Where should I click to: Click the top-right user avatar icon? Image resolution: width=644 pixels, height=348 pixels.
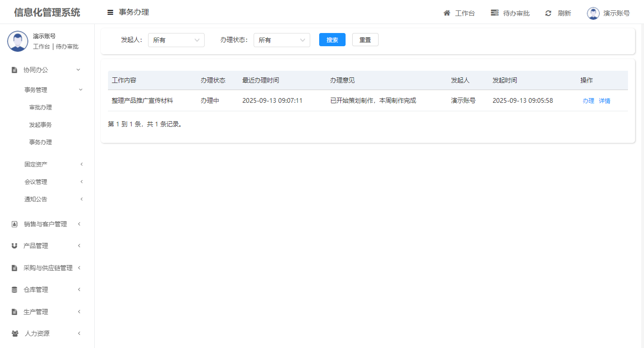[593, 13]
